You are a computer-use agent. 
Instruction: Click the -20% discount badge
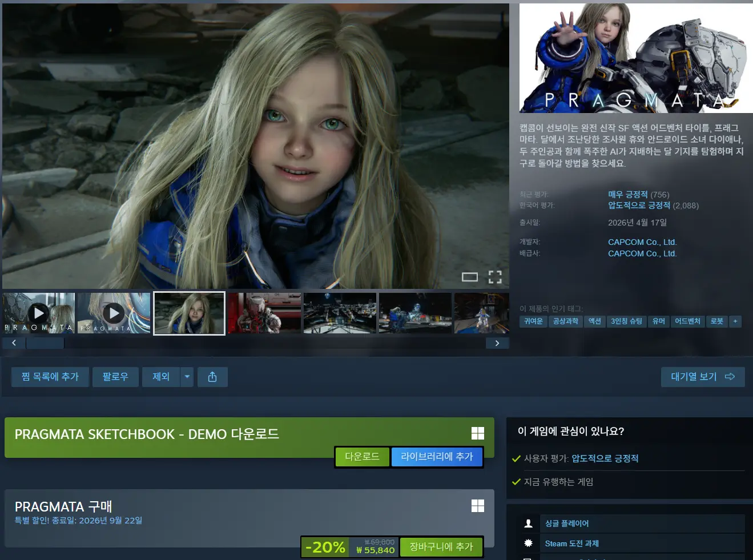pyautogui.click(x=325, y=547)
